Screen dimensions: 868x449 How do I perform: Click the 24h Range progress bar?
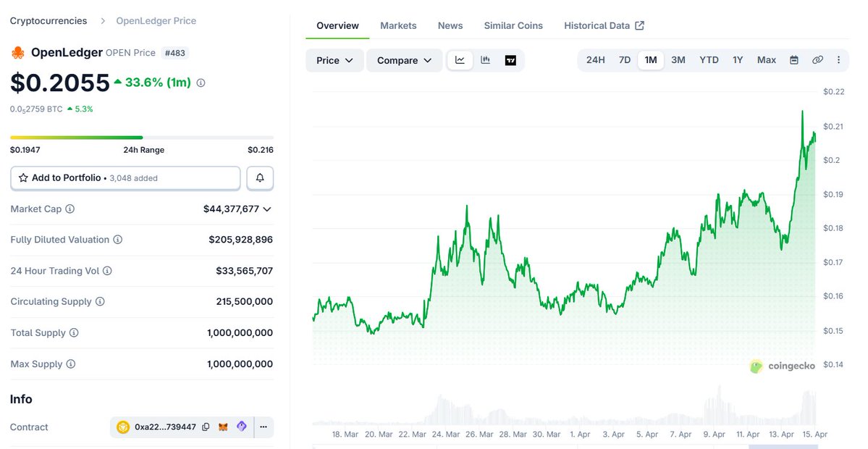pyautogui.click(x=142, y=137)
